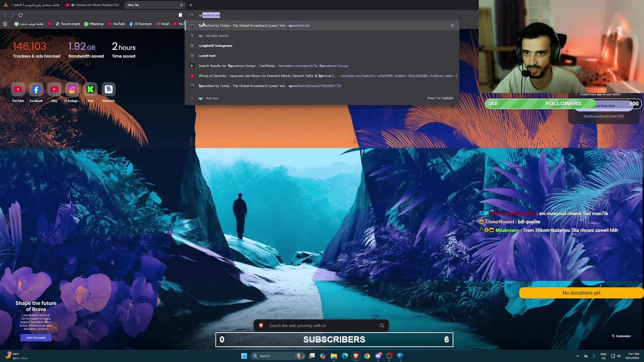
Task: Open the WhatsApp bookmark
Action: [x=94, y=24]
